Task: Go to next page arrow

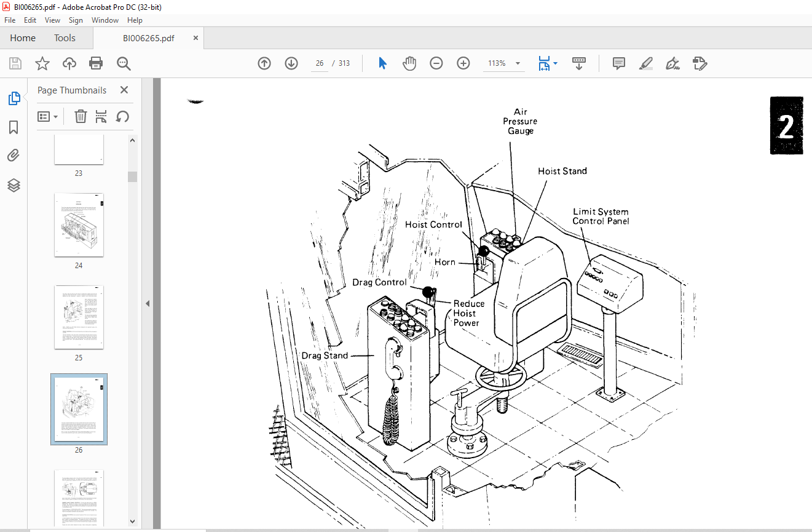Action: coord(291,63)
